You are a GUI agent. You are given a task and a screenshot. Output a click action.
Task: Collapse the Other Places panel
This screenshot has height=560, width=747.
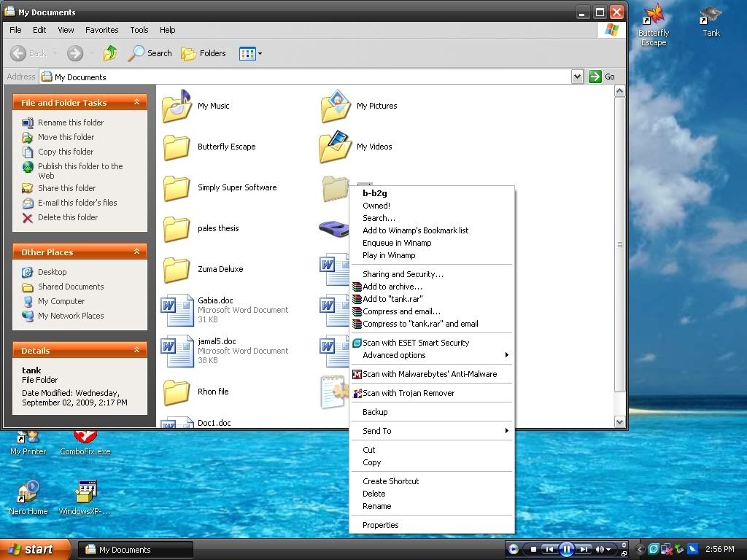[x=136, y=252]
